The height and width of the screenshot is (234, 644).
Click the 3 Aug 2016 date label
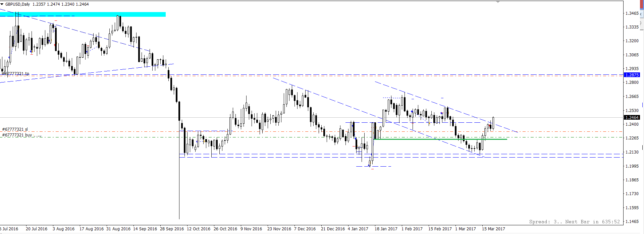point(64,229)
